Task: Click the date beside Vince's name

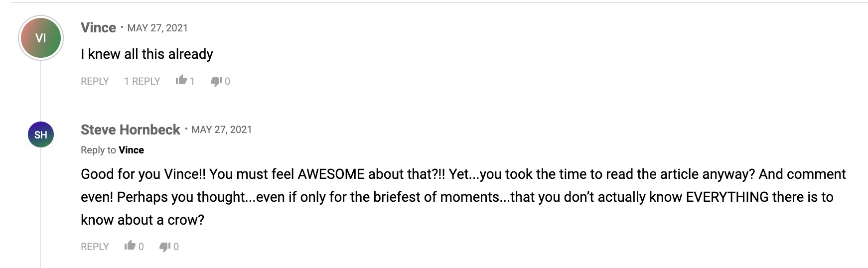Action: click(x=157, y=28)
